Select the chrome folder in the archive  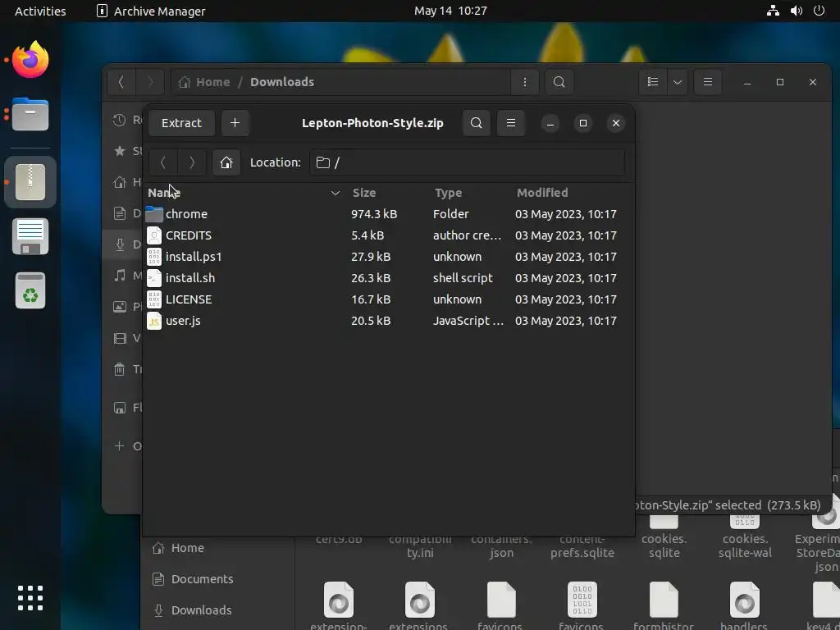pos(186,214)
